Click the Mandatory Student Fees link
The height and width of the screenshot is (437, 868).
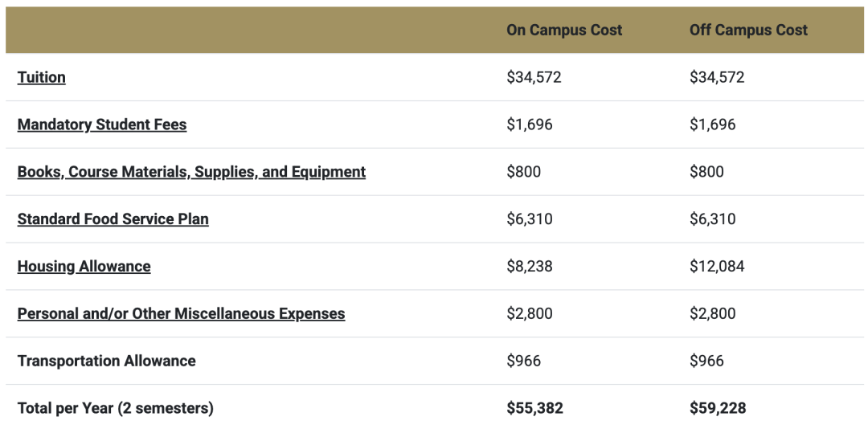tap(102, 125)
